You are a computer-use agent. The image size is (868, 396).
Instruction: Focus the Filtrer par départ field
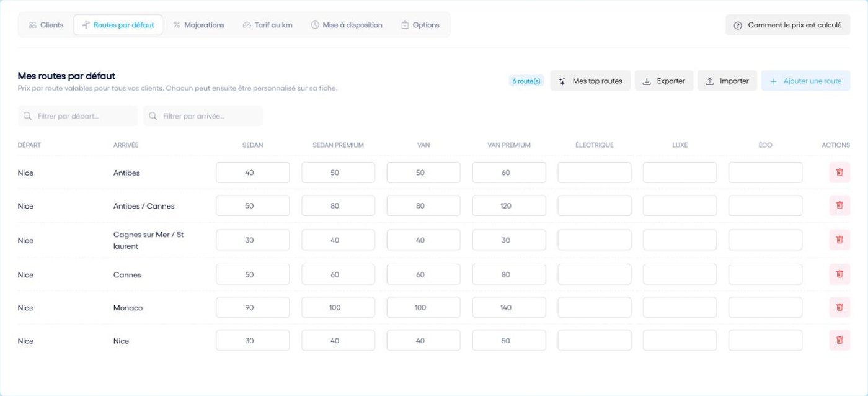[77, 116]
